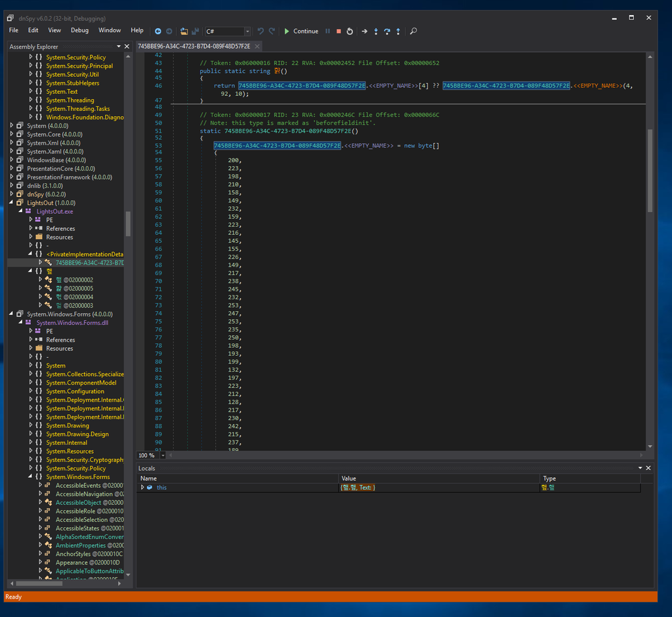672x617 pixels.
Task: Open the Search magnifier tool
Action: coord(413,31)
